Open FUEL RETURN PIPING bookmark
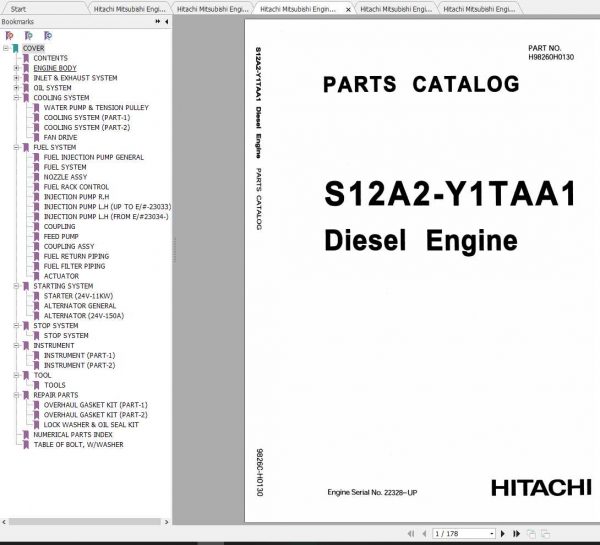 pyautogui.click(x=76, y=256)
